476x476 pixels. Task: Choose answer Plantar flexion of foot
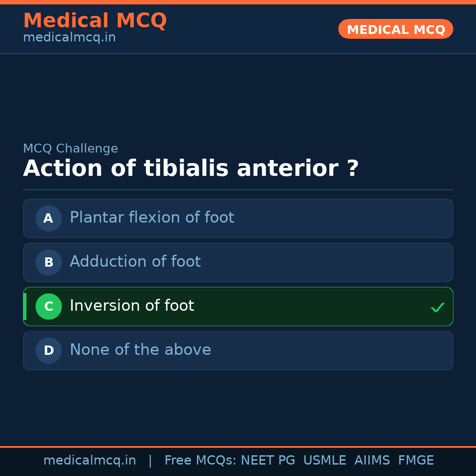pos(152,218)
